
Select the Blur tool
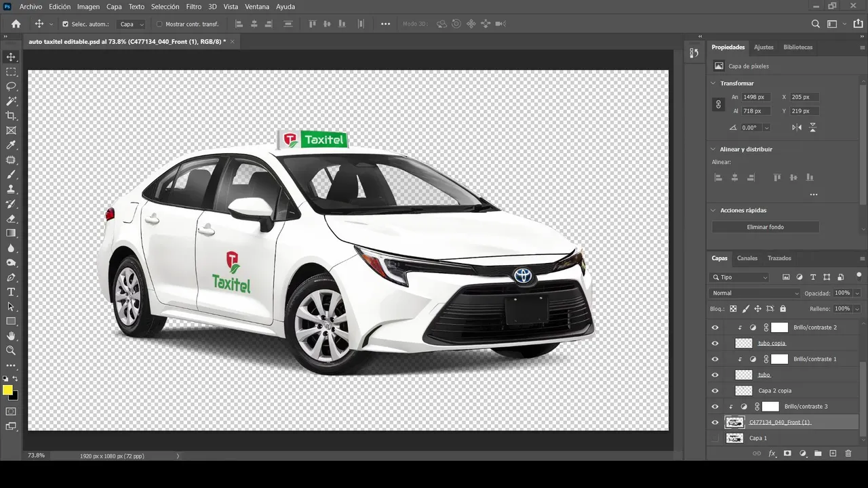(x=11, y=248)
